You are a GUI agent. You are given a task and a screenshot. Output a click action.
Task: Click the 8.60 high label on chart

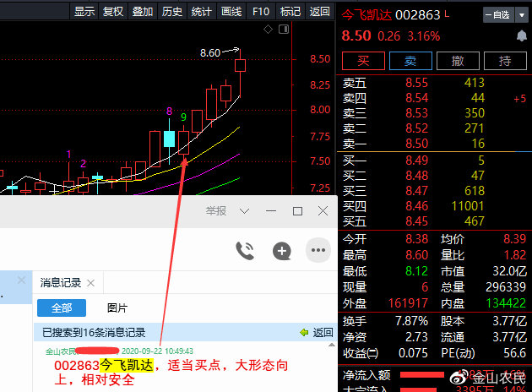coord(210,53)
